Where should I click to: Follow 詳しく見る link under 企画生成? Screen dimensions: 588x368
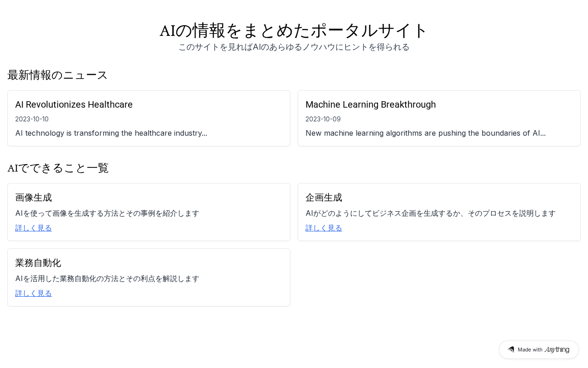324,228
